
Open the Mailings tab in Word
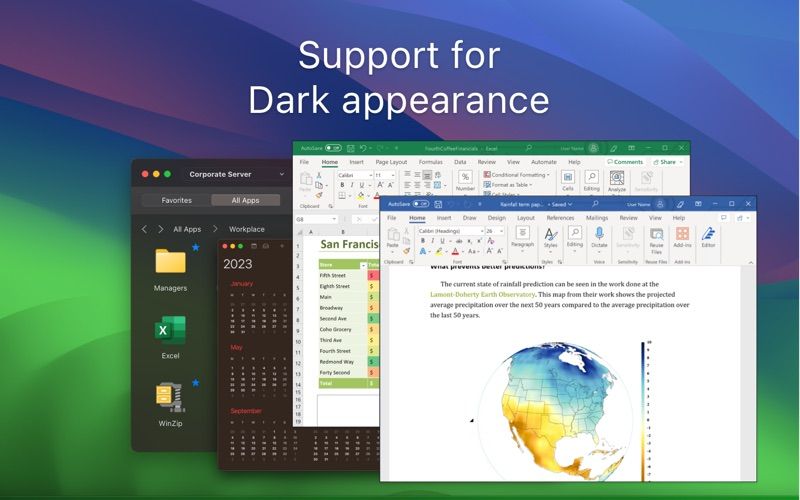tap(596, 218)
